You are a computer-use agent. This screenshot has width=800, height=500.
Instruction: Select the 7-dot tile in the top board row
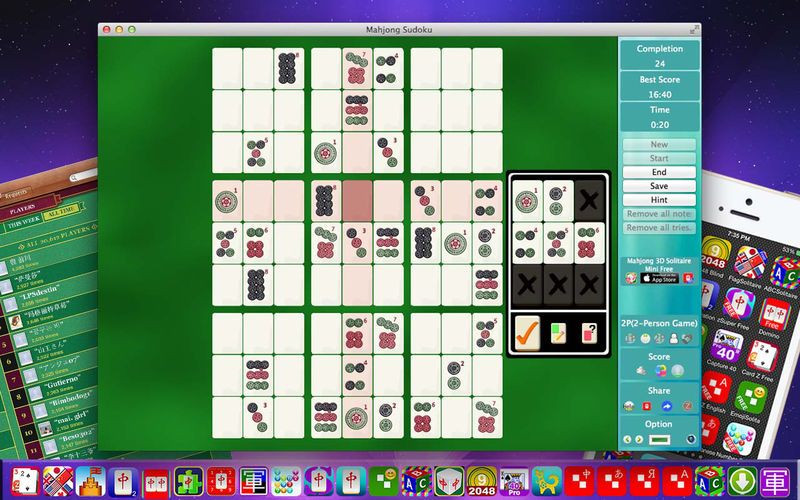click(357, 68)
